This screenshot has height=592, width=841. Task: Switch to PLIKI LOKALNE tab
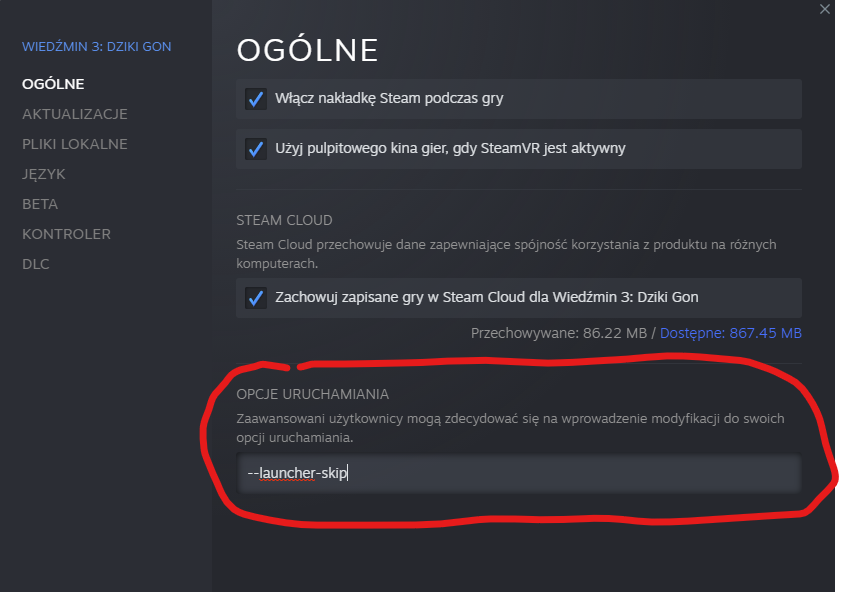click(x=75, y=144)
